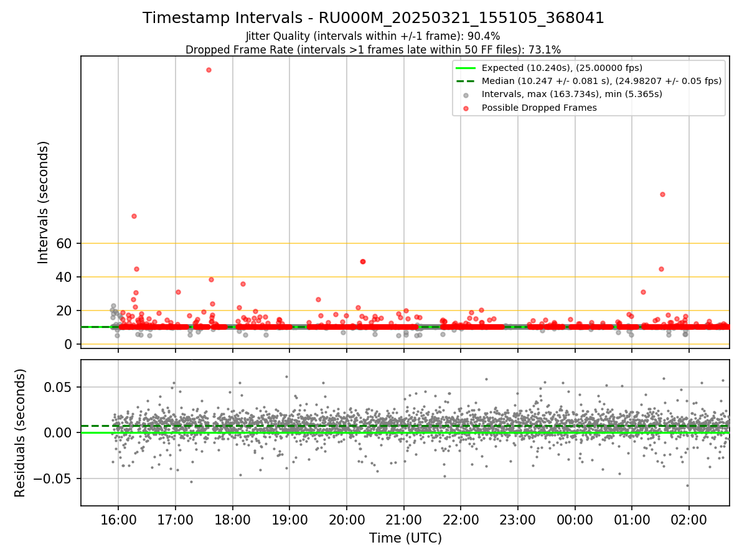Select the "Jitter Quality" 90.4% subtitle line
747x560 pixels.
coord(373,36)
